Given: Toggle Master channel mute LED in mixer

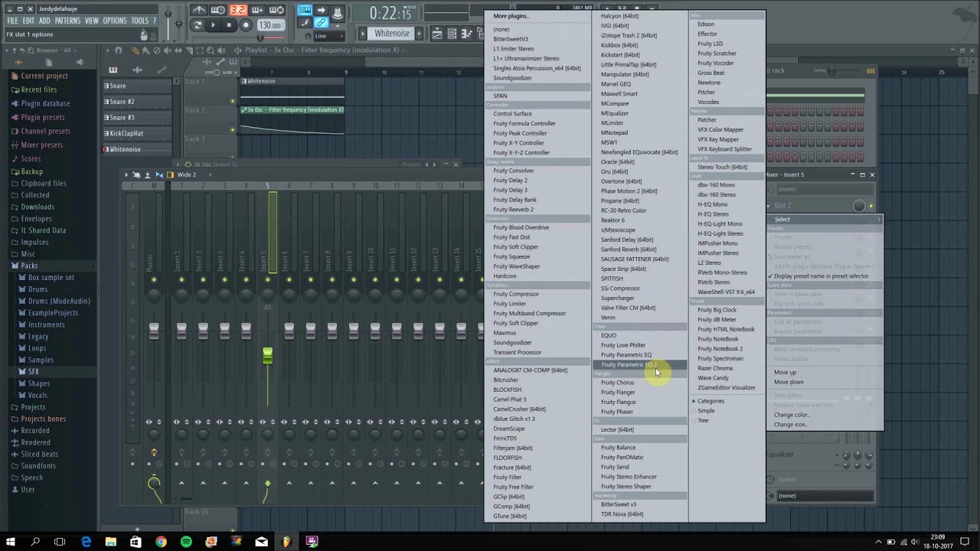Looking at the screenshot, I should (x=154, y=280).
